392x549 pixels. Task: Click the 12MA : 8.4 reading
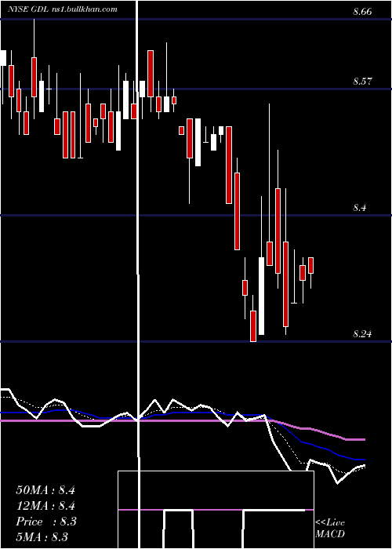click(x=45, y=506)
